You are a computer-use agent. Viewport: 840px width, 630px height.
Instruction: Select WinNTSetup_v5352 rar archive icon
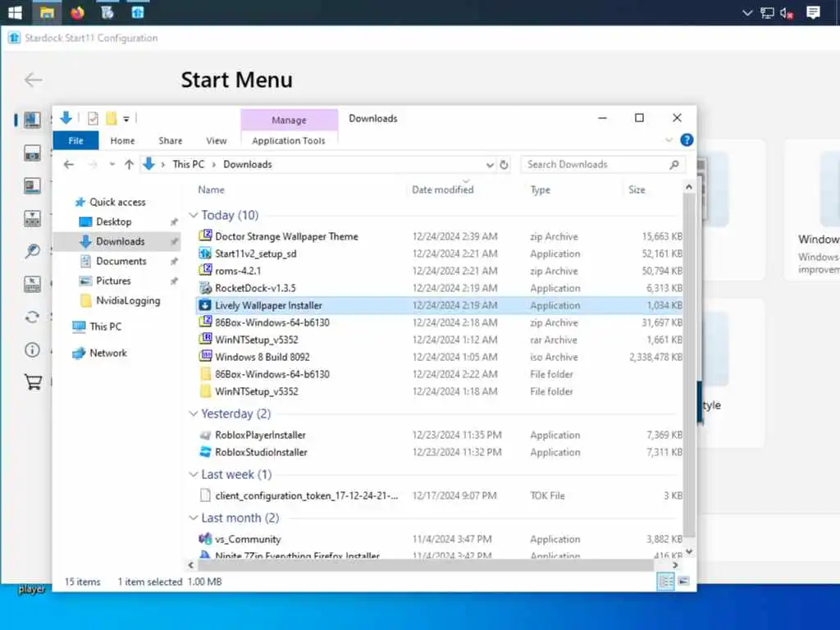[x=205, y=339]
